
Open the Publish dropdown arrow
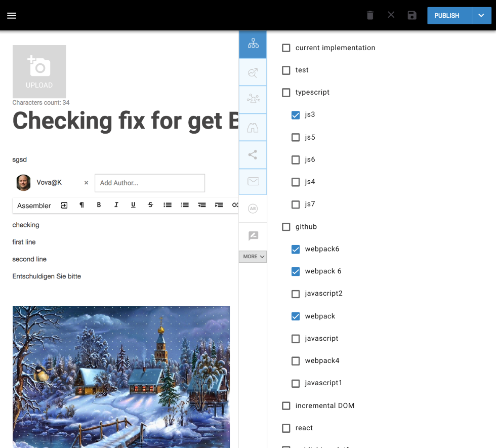tap(481, 16)
